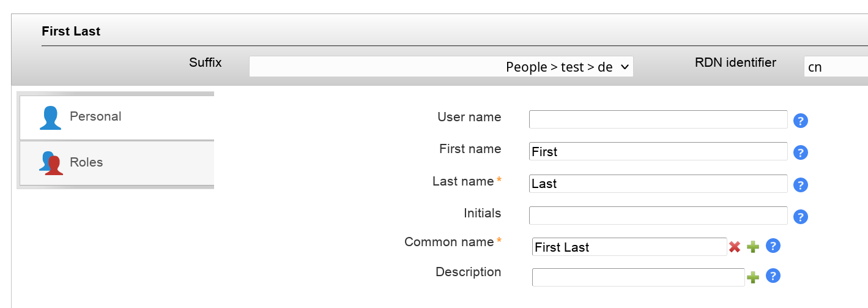
Task: Add another Description with green plus
Action: [753, 277]
